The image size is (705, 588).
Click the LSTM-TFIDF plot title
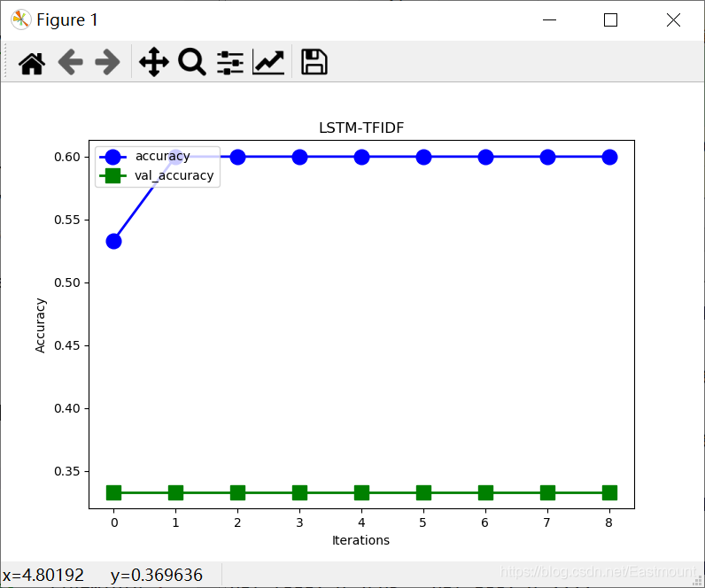361,128
